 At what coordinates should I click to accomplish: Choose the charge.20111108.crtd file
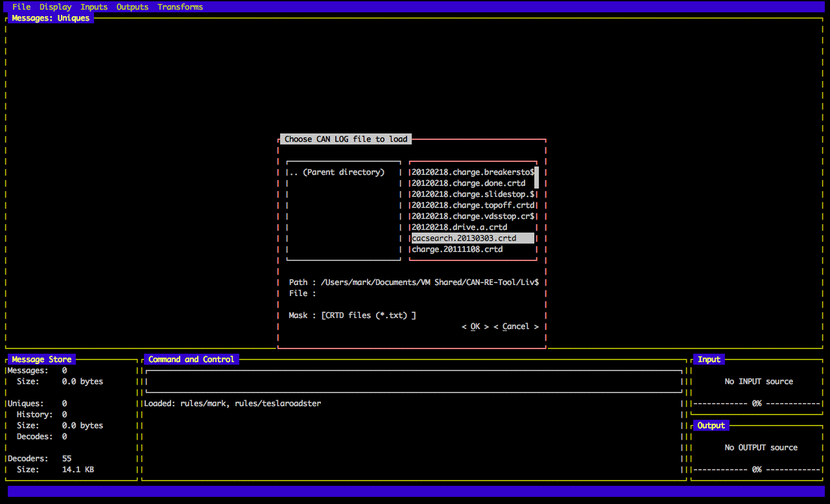457,249
